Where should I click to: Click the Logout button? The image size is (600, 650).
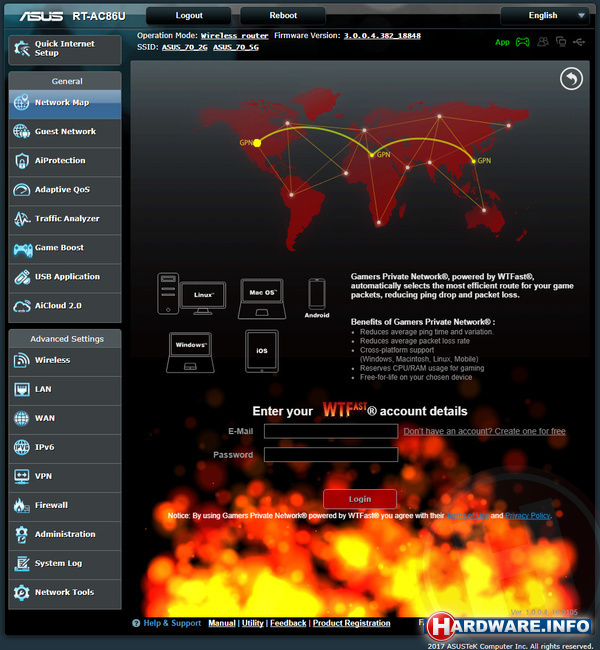pyautogui.click(x=189, y=16)
